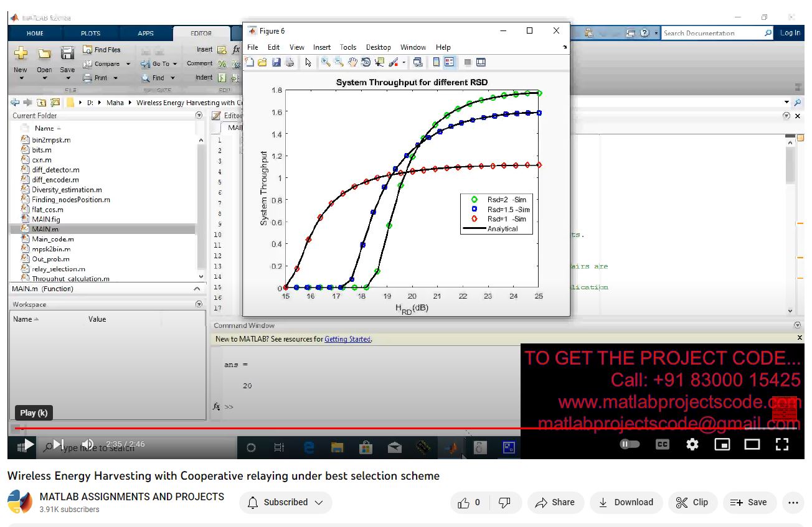Click the Subscribed dropdown button
The width and height of the screenshot is (812, 527).
point(286,503)
